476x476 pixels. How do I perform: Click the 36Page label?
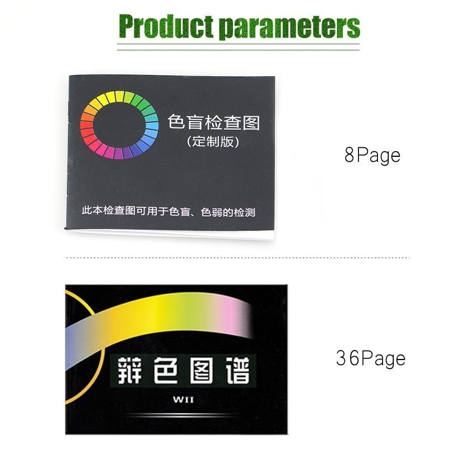click(371, 358)
